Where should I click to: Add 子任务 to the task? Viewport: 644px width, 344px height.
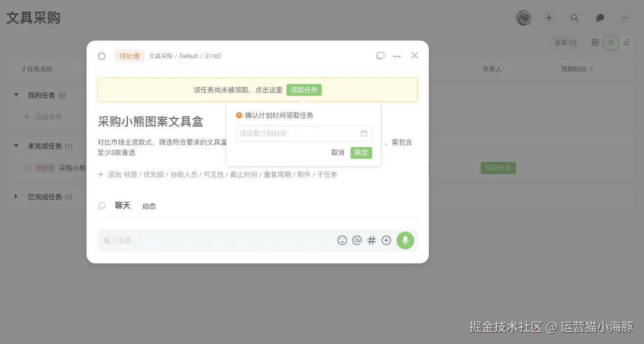pos(327,174)
